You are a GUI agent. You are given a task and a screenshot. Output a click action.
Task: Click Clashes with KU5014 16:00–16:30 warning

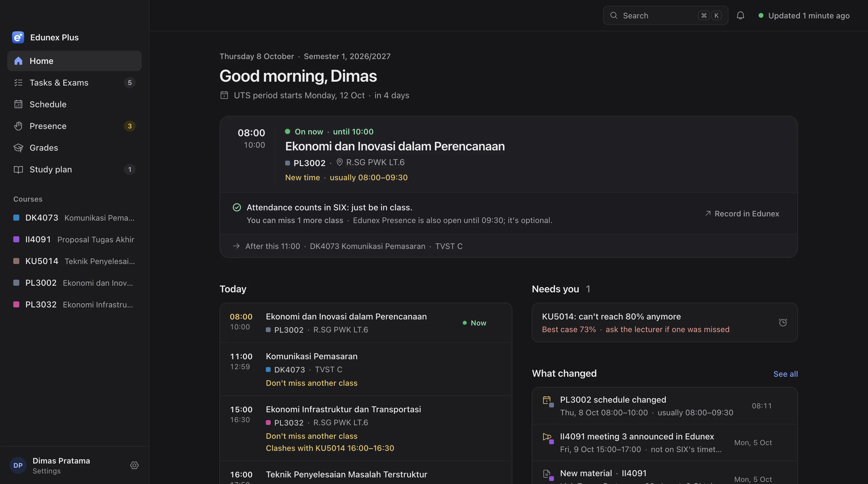(x=330, y=448)
